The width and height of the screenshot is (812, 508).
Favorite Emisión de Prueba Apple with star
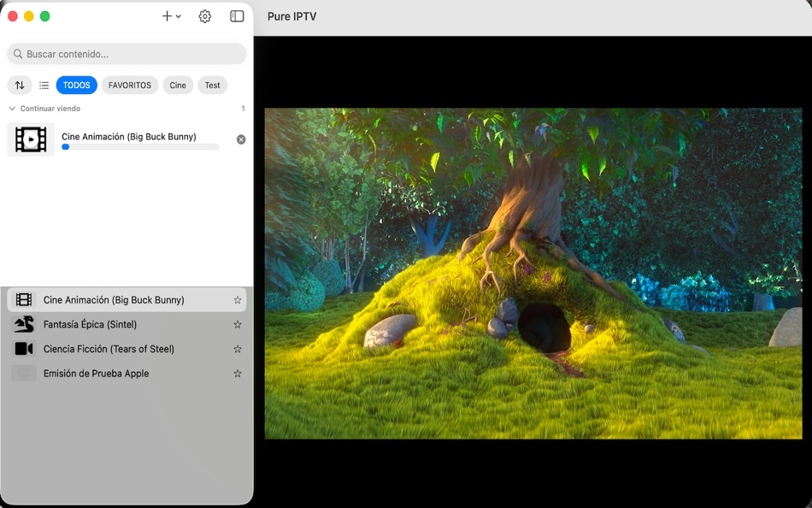[237, 373]
